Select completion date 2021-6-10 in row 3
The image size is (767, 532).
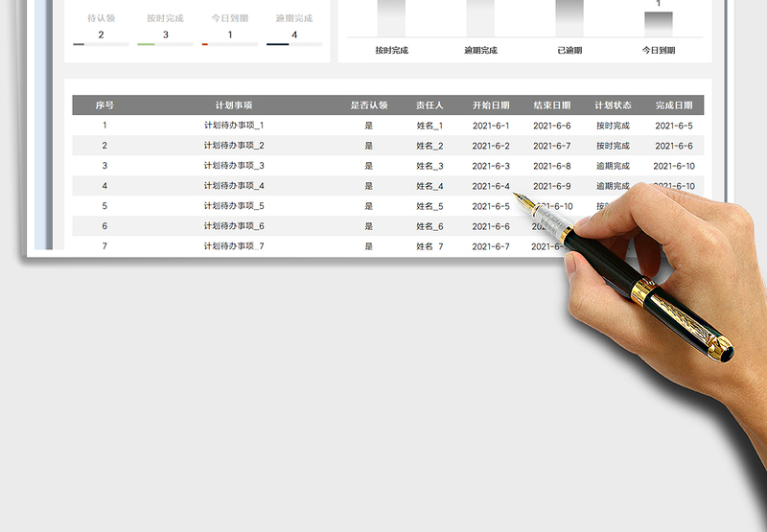674,166
